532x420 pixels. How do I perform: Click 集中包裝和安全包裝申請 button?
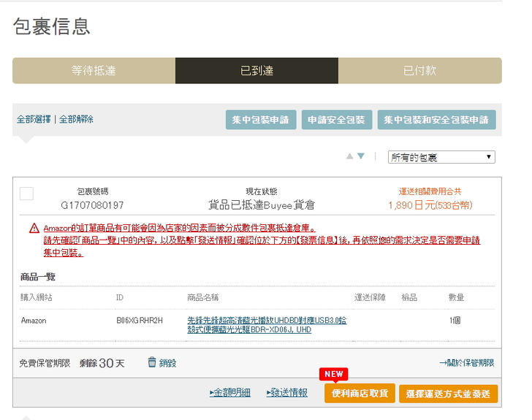click(436, 120)
